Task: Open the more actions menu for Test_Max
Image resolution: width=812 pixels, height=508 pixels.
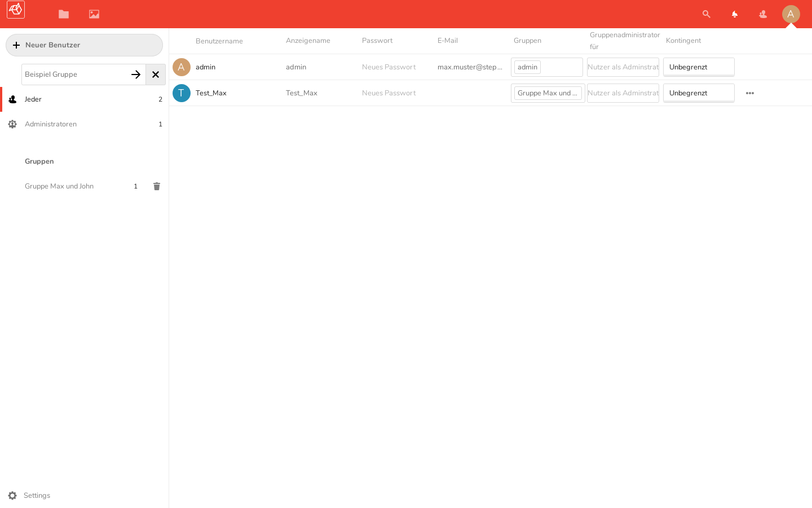Action: click(x=750, y=93)
